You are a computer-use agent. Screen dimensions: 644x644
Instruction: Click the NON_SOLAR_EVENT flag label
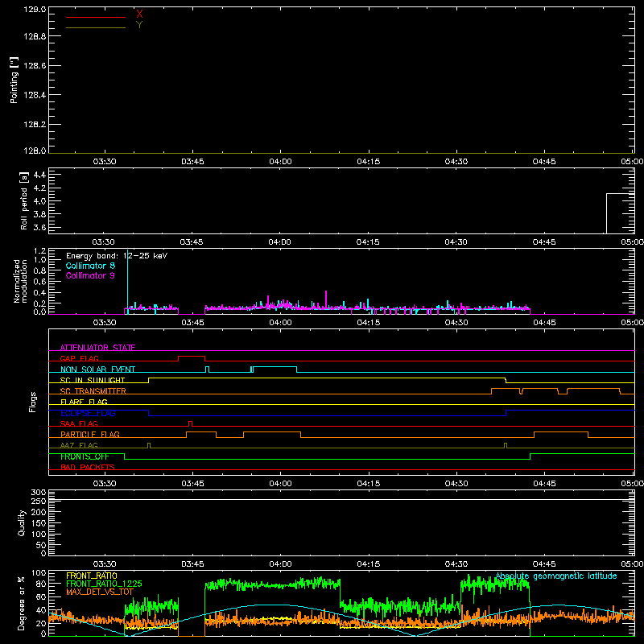[x=97, y=369]
